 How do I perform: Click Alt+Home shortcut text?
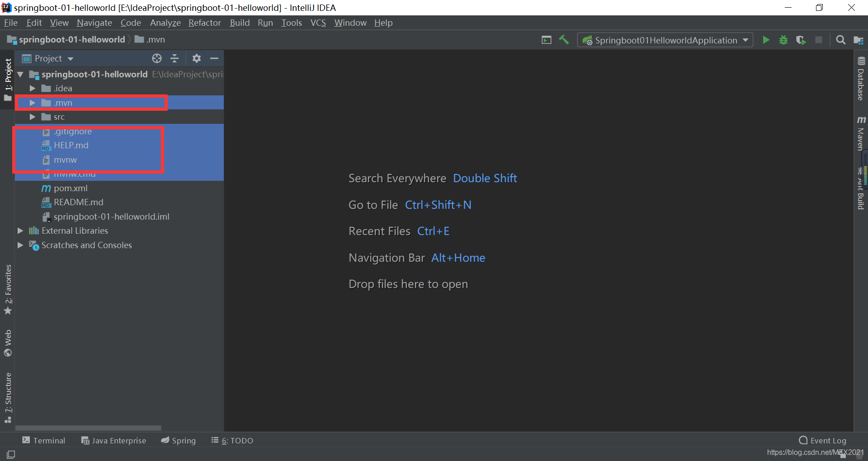point(458,258)
